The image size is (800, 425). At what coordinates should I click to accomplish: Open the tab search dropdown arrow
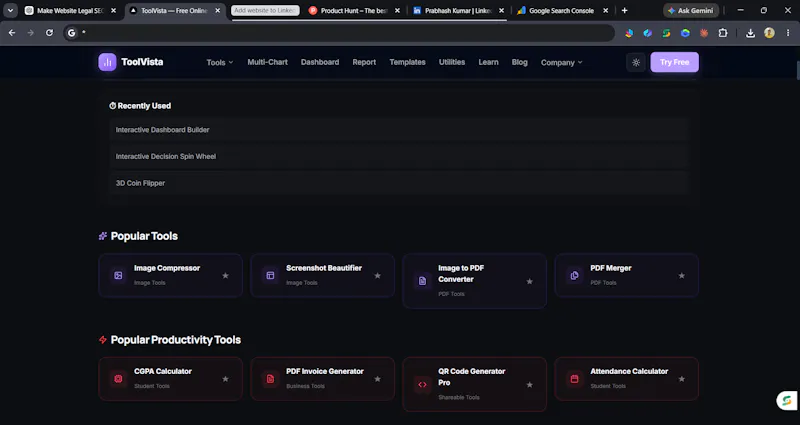[10, 10]
